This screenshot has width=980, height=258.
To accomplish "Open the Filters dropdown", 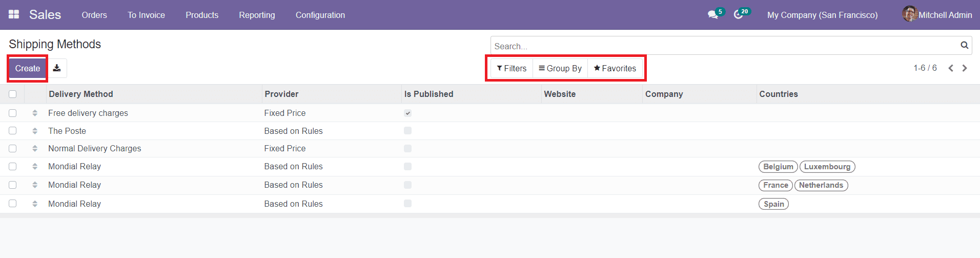I will click(x=512, y=68).
